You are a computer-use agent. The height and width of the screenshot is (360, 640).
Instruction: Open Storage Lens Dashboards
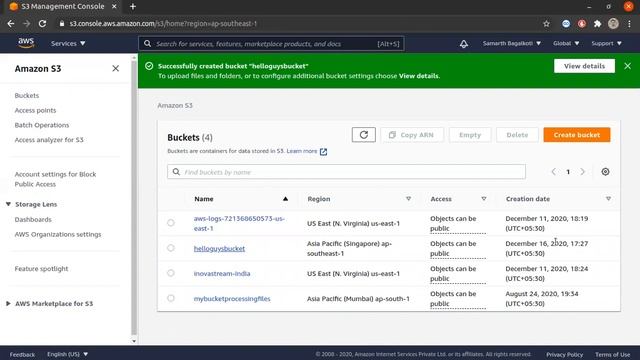[33, 220]
